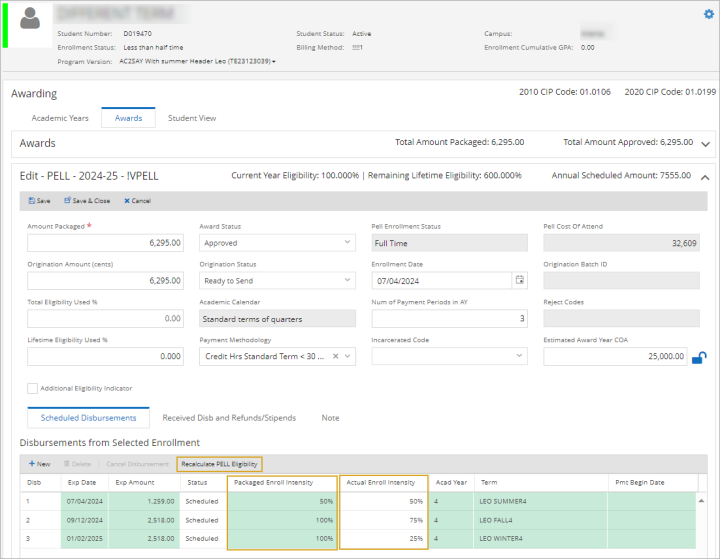Toggle Additional Eligibility Indicator checkbox

coord(32,389)
